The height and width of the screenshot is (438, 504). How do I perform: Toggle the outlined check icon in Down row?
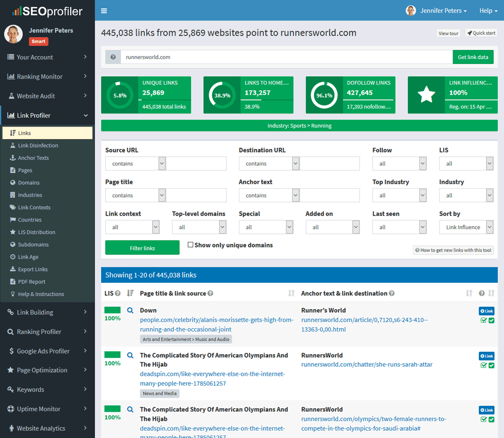point(483,321)
